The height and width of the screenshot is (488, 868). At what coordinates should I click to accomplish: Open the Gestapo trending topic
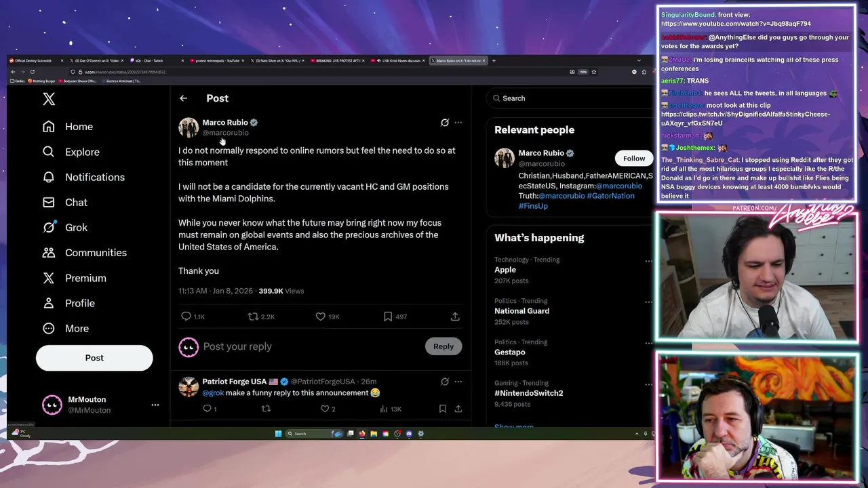[x=510, y=352]
